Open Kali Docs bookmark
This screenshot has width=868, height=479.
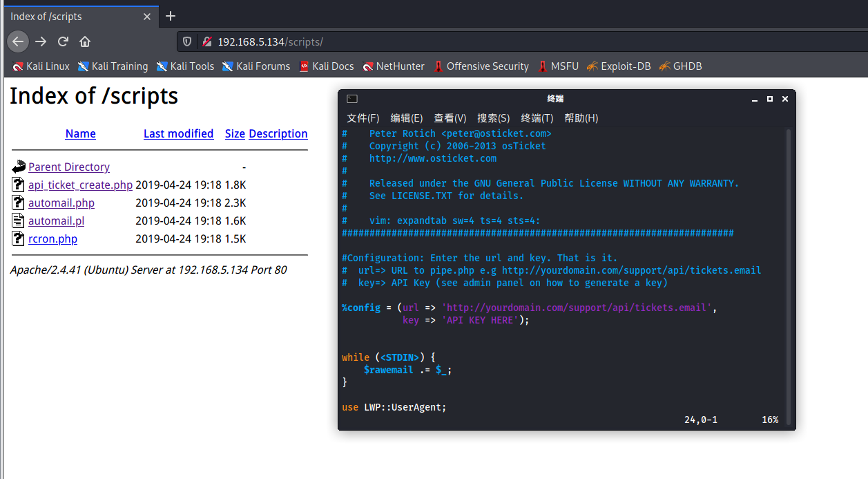tap(326, 66)
